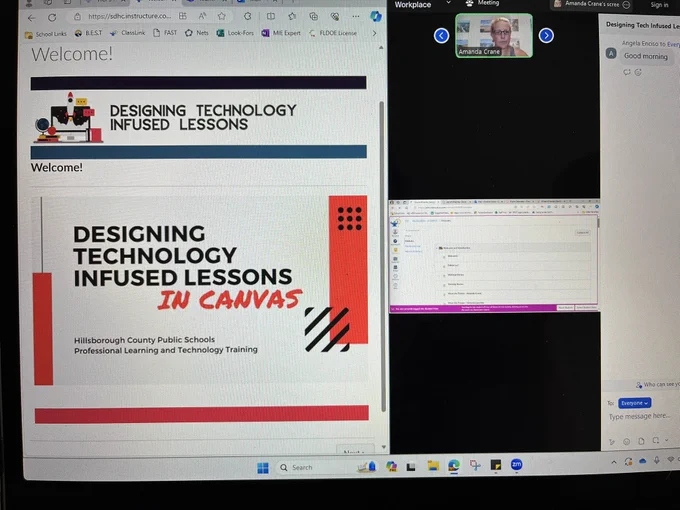Open Edge apps grid icon in address bar

click(183, 16)
